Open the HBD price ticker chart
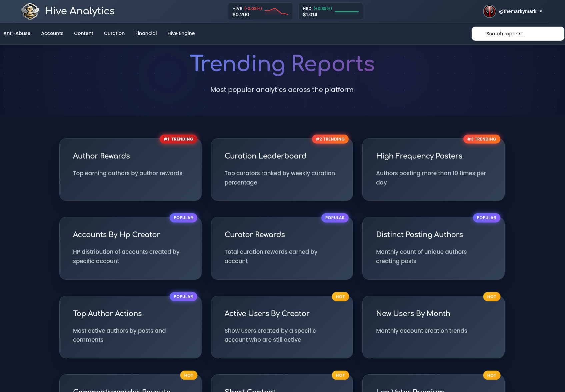This screenshot has height=392, width=565. tap(346, 11)
